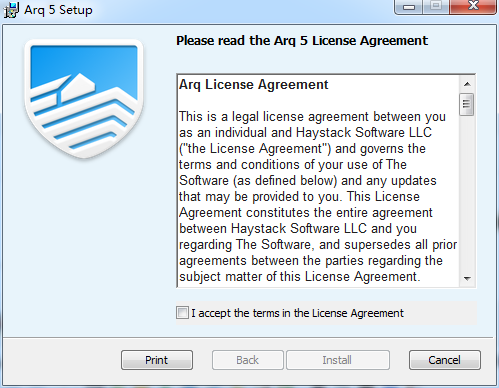This screenshot has height=388, width=499.
Task: Click the 'Arq License Agreement' heading in text box
Action: [254, 85]
